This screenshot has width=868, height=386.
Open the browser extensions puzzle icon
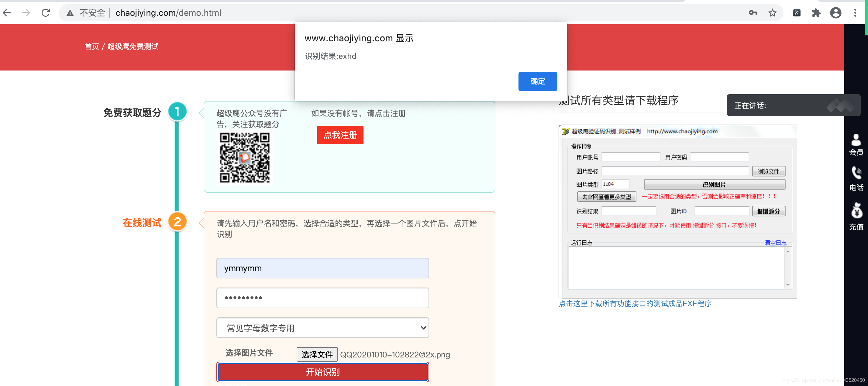[x=816, y=13]
